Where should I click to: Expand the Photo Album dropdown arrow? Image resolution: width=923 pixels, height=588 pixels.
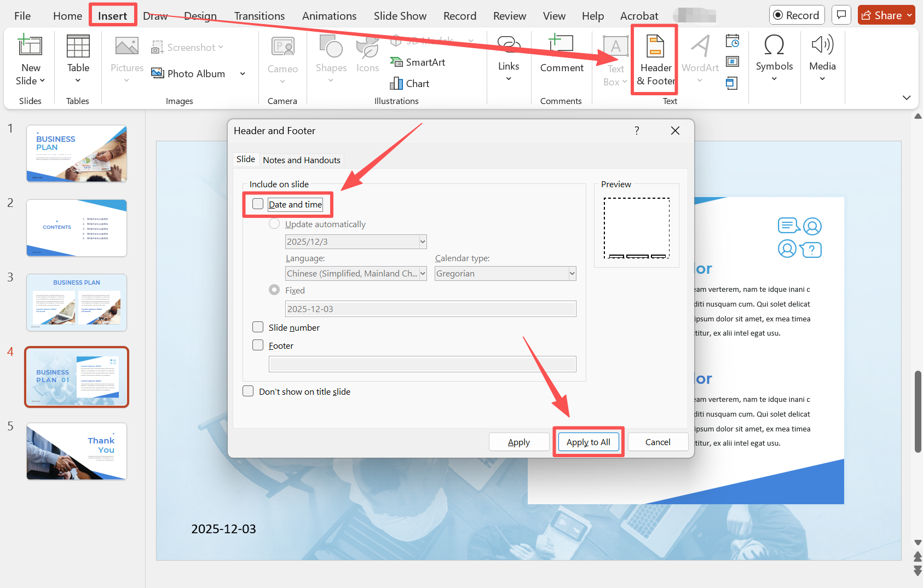pos(243,74)
